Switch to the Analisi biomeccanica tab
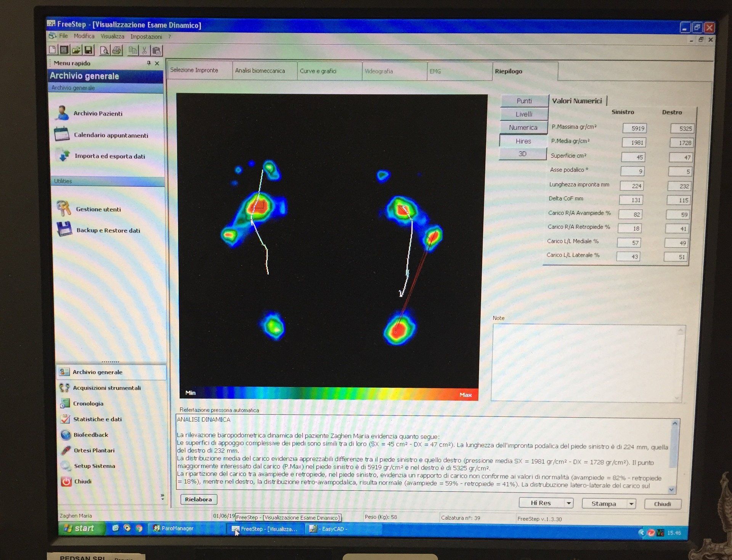This screenshot has height=560, width=732. point(265,71)
